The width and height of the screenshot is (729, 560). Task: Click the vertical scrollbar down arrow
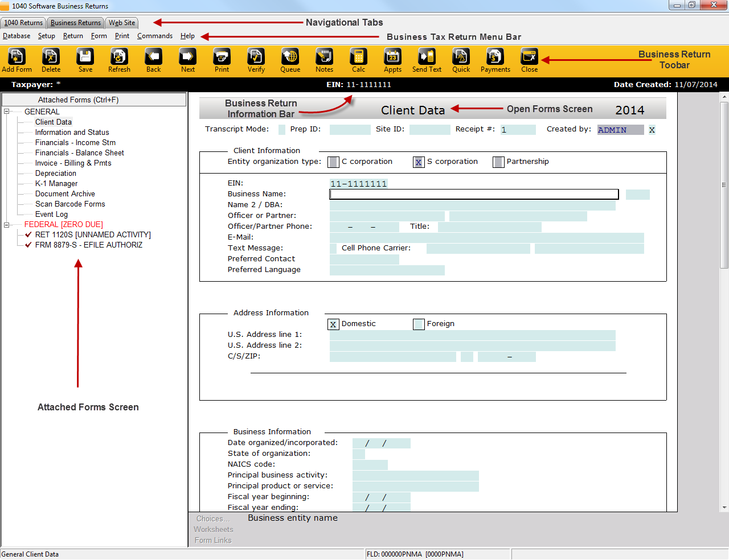[724, 507]
